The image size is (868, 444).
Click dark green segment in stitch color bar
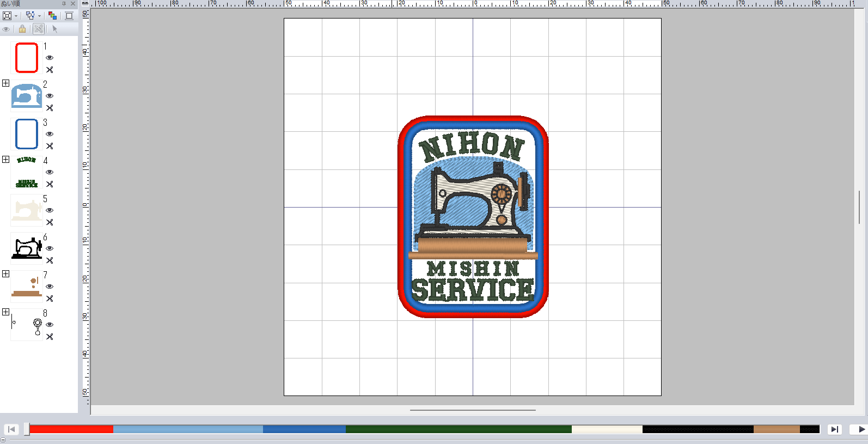tap(457, 429)
